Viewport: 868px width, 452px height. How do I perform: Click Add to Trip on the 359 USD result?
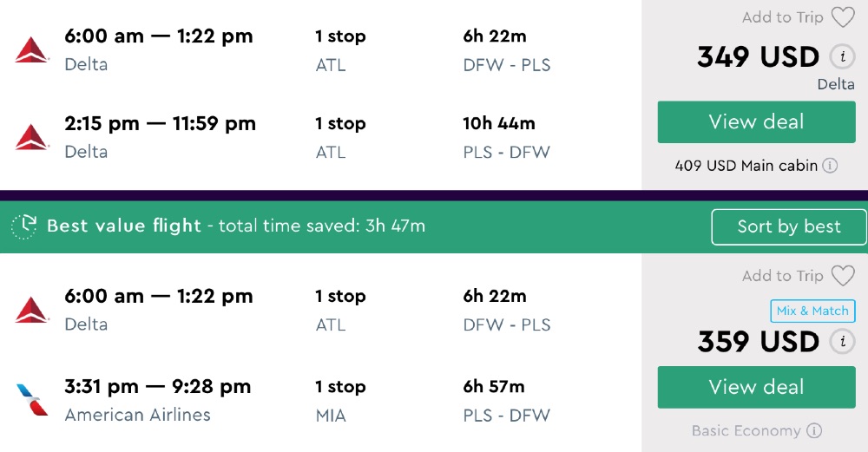click(x=782, y=276)
